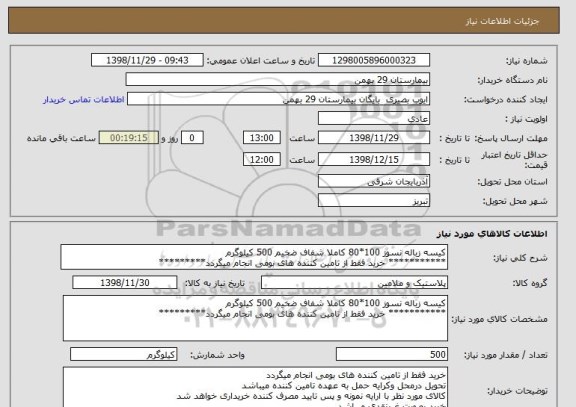Click the شرح کلی نیاز label
Image resolution: width=576 pixels, height=407 pixels.
(x=520, y=258)
